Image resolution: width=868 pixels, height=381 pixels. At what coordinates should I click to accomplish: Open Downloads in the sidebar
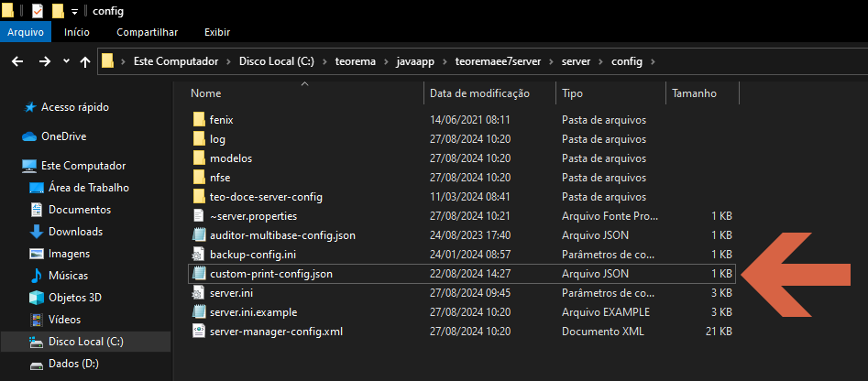pos(76,232)
